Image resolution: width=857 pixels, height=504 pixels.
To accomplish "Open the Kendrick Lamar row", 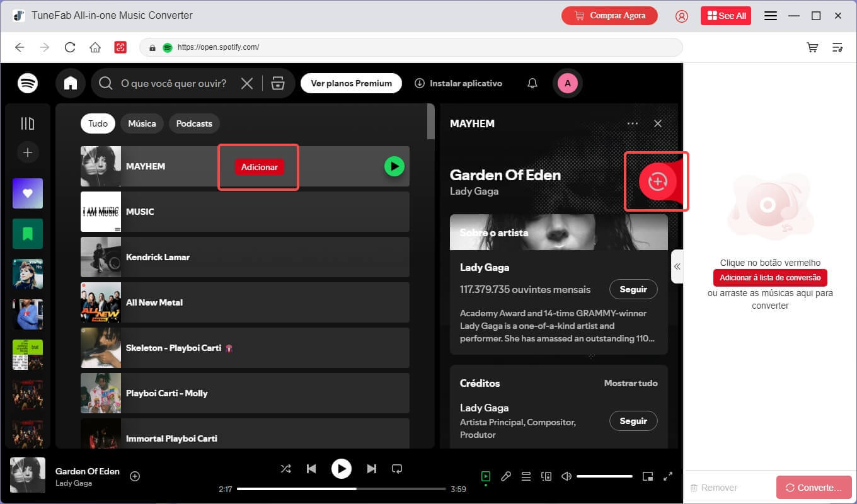I will pos(245,257).
